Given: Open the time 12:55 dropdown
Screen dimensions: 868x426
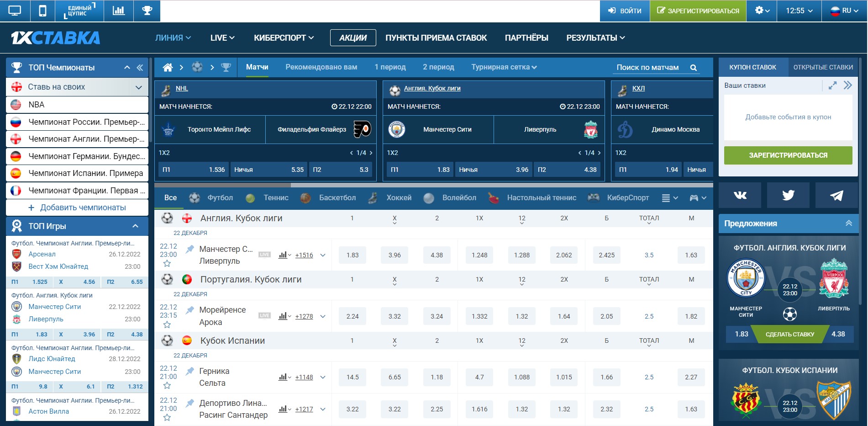Looking at the screenshot, I should click(799, 11).
